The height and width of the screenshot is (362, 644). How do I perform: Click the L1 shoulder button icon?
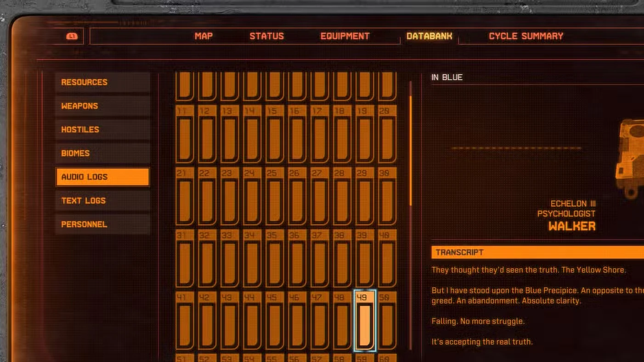coord(72,36)
